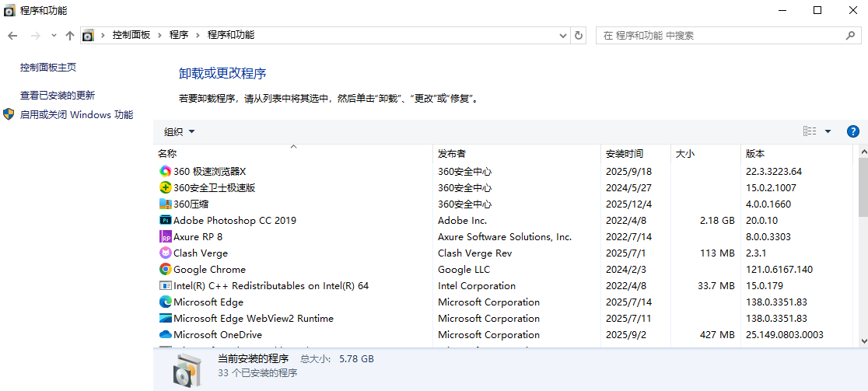
Task: Navigate to 控制面板 breadcrumb
Action: [x=131, y=36]
